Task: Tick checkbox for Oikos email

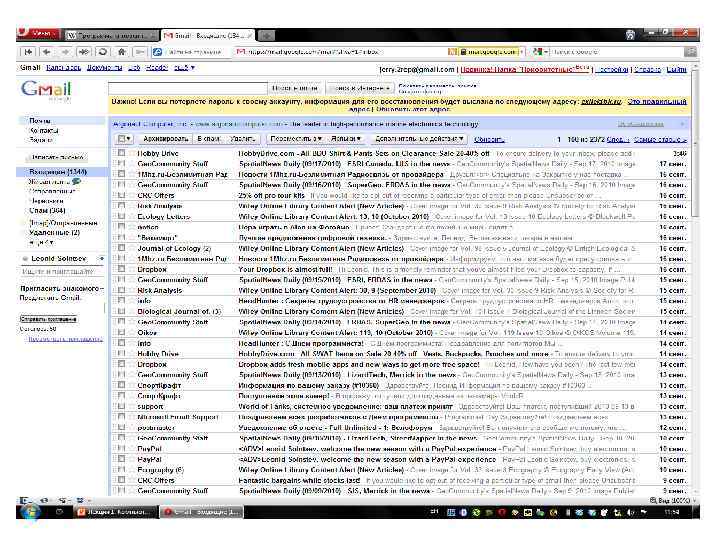Action: click(x=121, y=332)
